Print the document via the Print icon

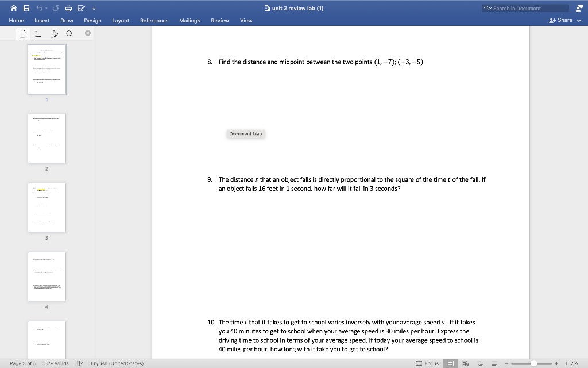point(68,7)
